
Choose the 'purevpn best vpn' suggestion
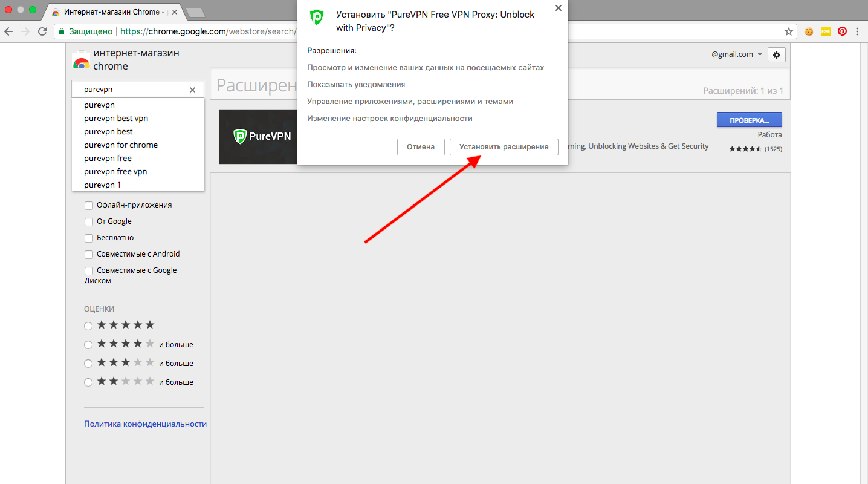point(138,118)
